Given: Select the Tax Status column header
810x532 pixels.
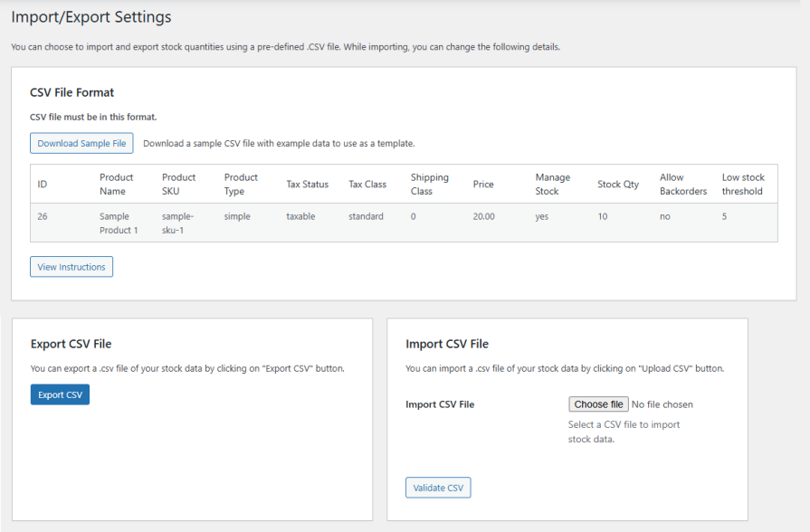Looking at the screenshot, I should point(307,185).
